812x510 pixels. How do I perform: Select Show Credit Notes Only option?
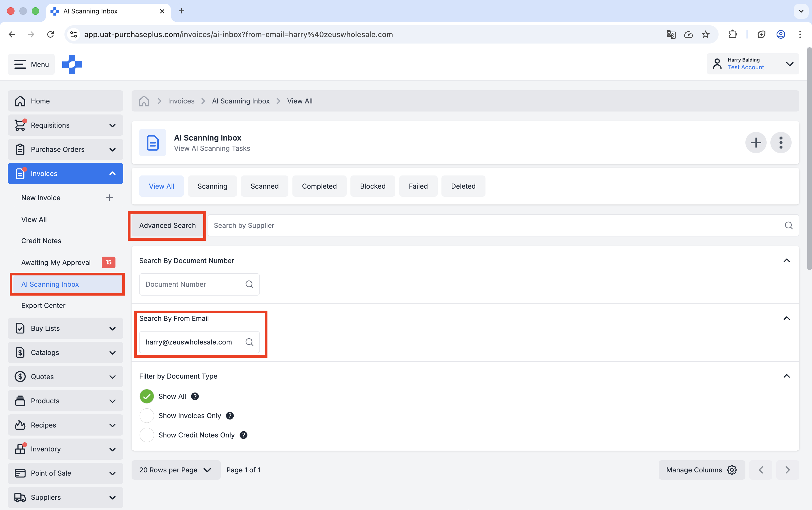click(147, 435)
